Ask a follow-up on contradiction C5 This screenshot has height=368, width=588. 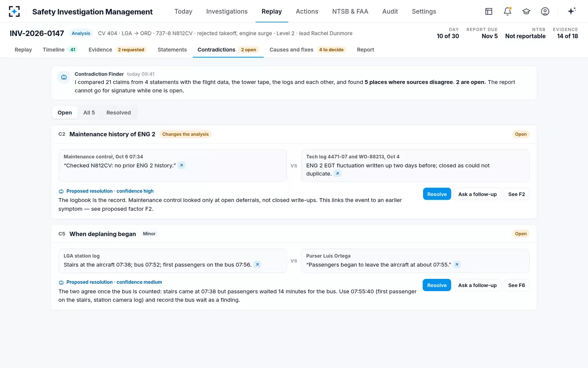point(477,285)
